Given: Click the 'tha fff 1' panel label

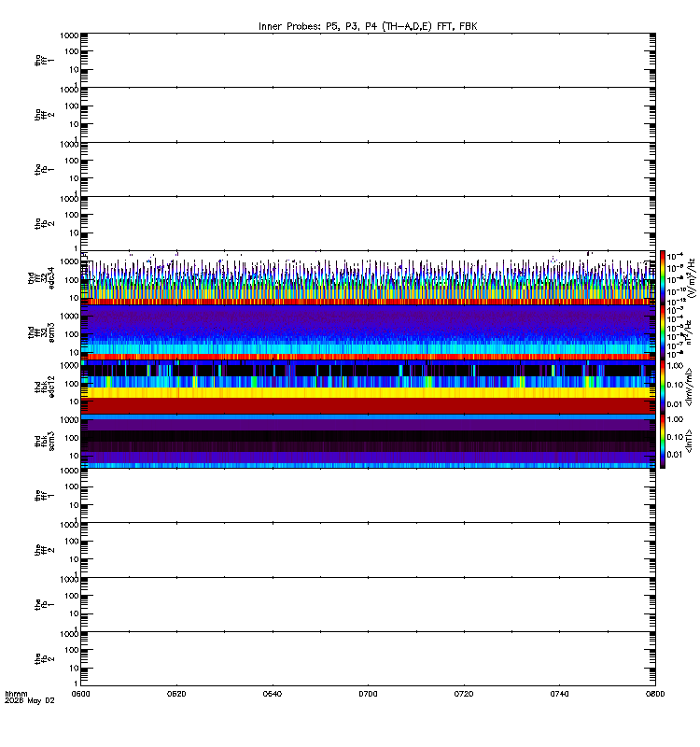Looking at the screenshot, I should pos(44,60).
